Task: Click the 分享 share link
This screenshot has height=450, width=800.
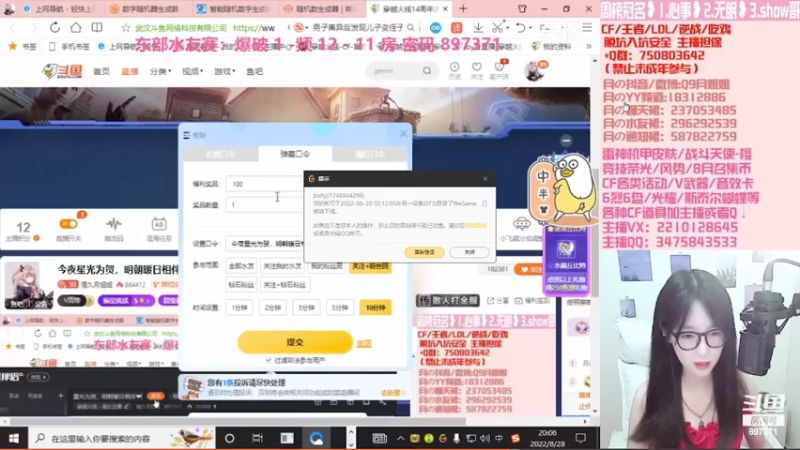Action: pos(498,301)
